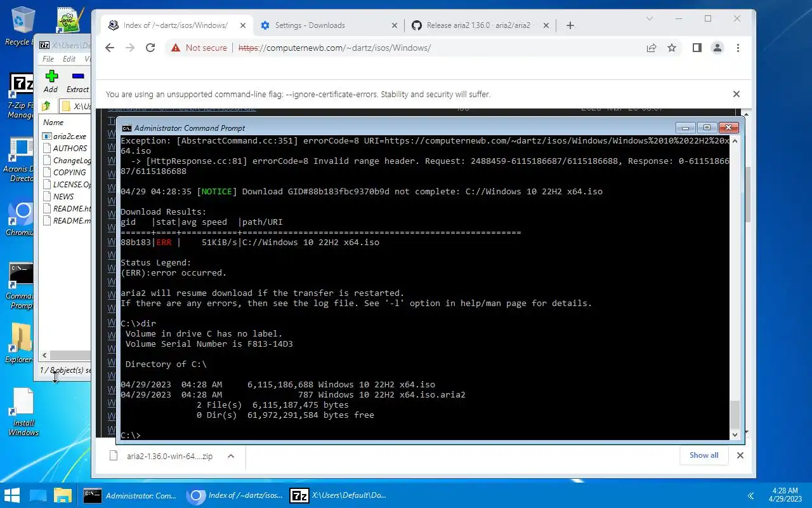Reload the current Chrome page
This screenshot has width=812, height=508.
click(x=150, y=48)
